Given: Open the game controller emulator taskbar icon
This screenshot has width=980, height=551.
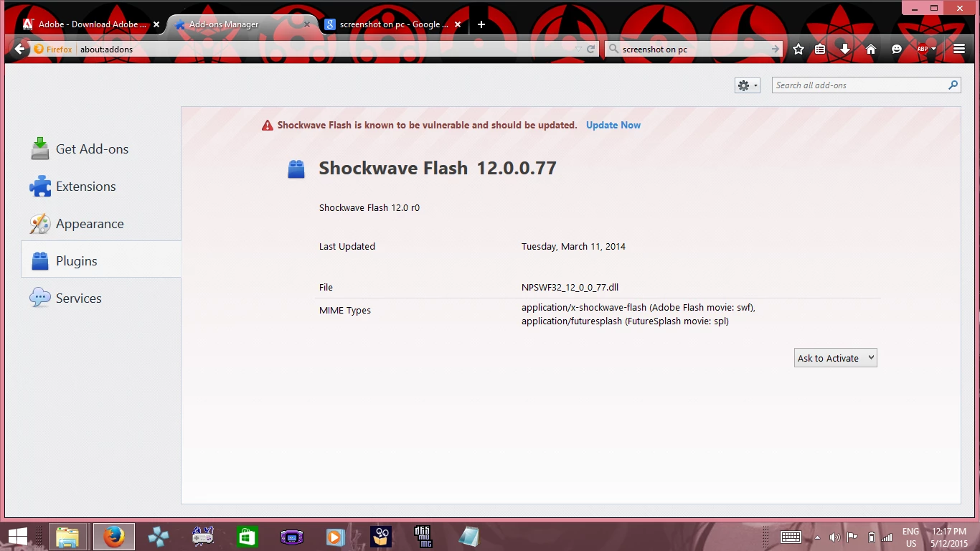Looking at the screenshot, I should point(203,537).
